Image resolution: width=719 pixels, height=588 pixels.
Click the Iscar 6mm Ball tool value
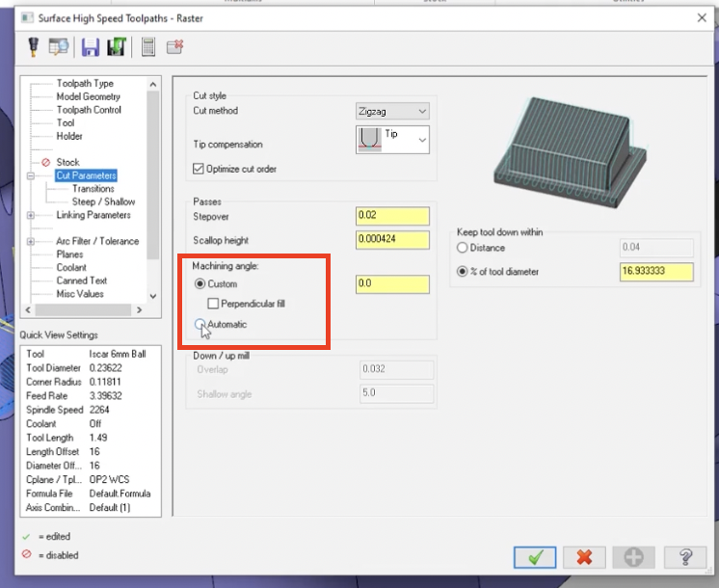(x=118, y=354)
